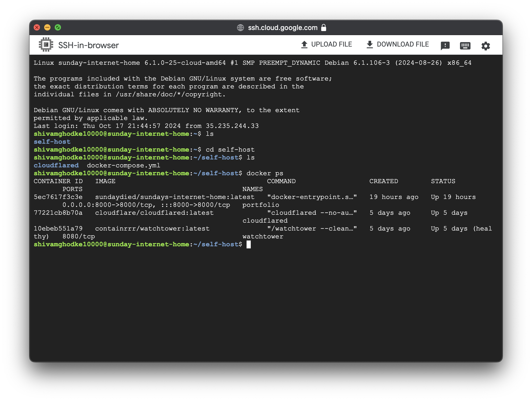Click the 8080/tcp port text

click(x=79, y=237)
